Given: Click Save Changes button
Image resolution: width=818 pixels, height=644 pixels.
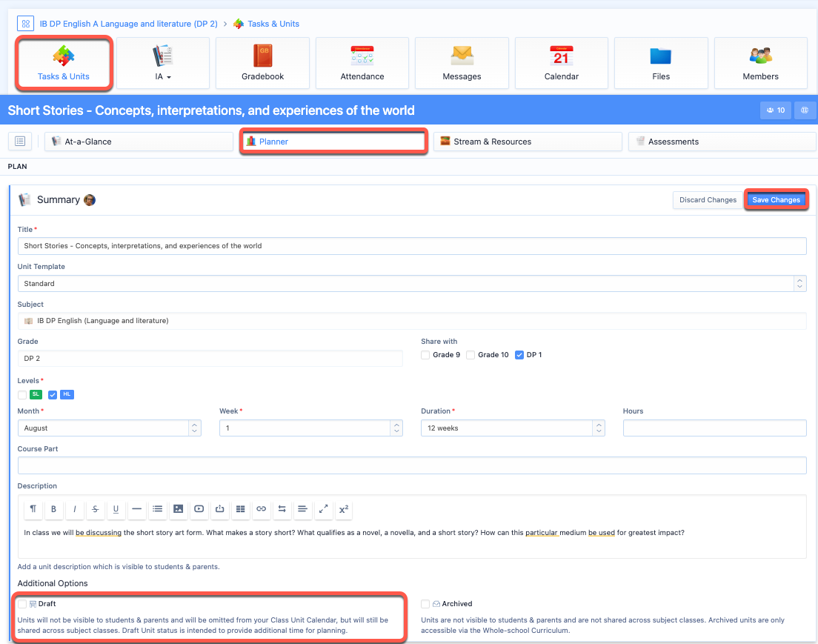Looking at the screenshot, I should click(776, 200).
